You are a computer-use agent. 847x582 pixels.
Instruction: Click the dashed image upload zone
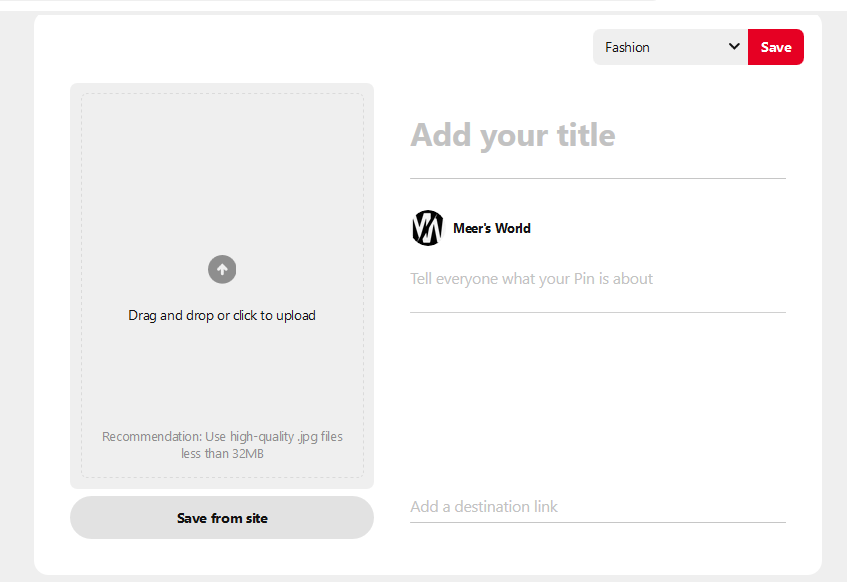tap(222, 285)
